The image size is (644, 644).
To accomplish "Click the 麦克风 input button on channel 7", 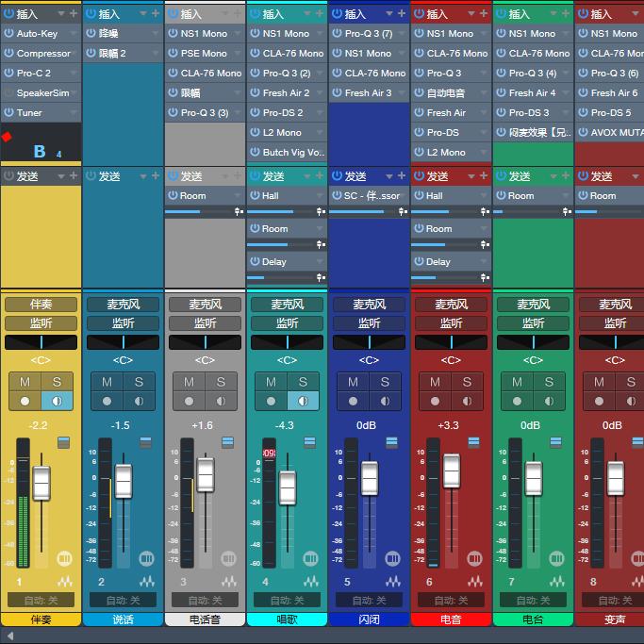I will (x=533, y=305).
